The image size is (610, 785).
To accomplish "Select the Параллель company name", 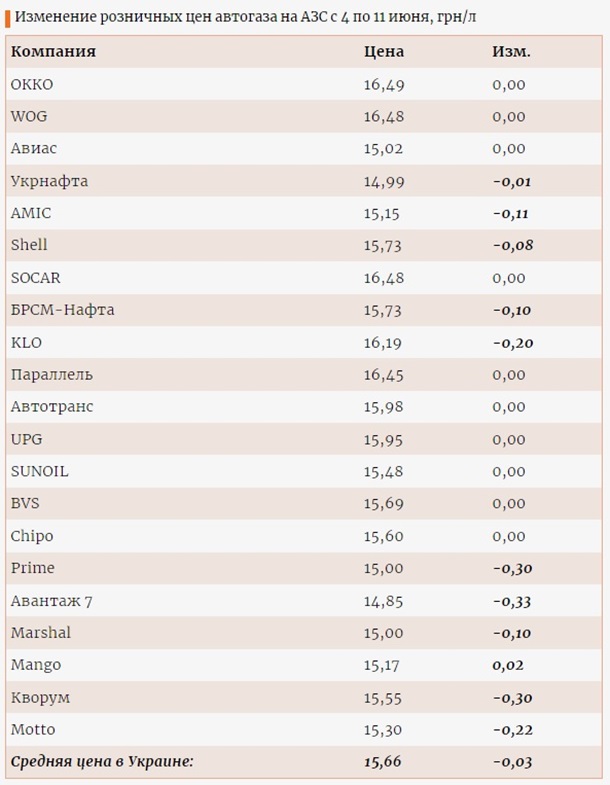I will (x=52, y=375).
